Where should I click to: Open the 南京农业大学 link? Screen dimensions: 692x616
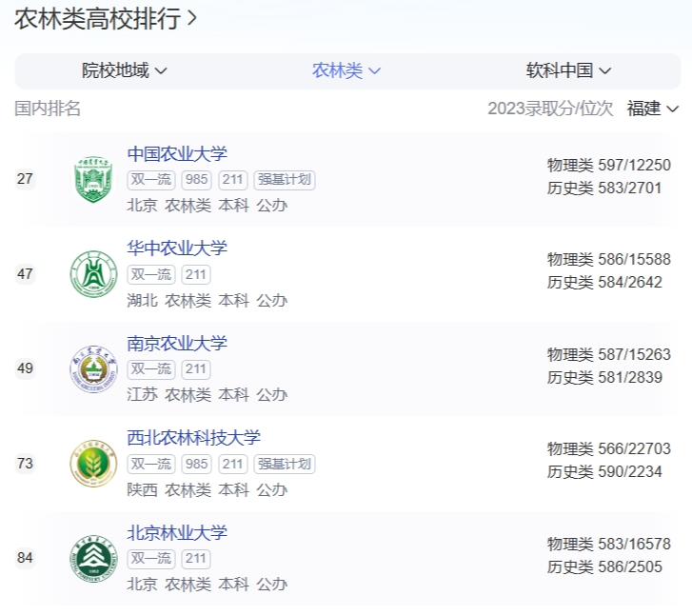[x=177, y=343]
